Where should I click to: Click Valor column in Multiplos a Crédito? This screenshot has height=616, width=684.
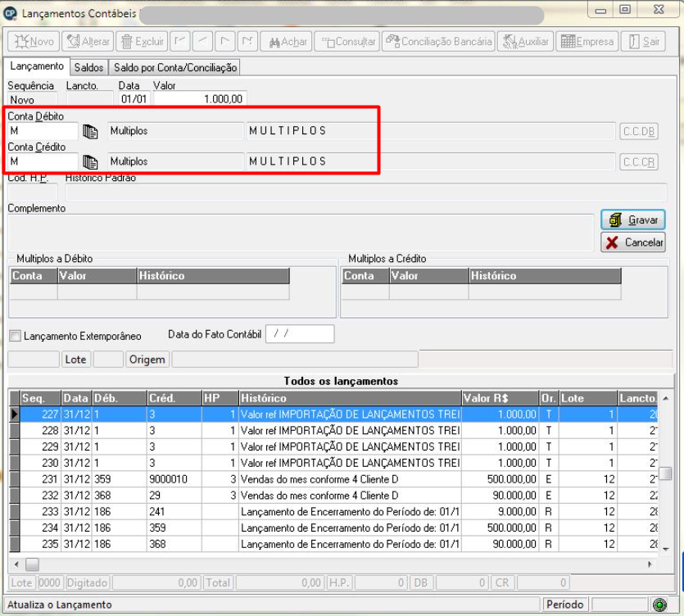428,276
